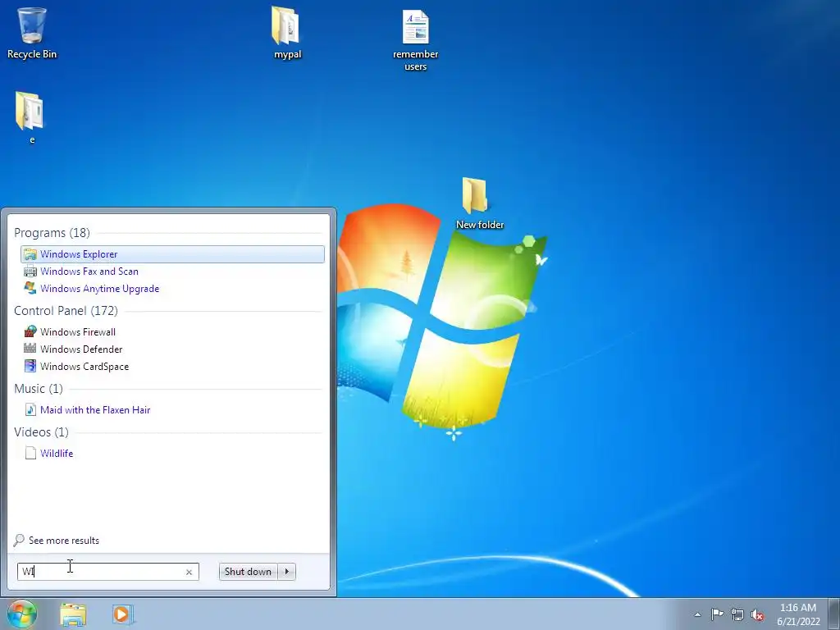The image size is (840, 630).
Task: Click the Windows CardSpace icon
Action: coord(30,367)
